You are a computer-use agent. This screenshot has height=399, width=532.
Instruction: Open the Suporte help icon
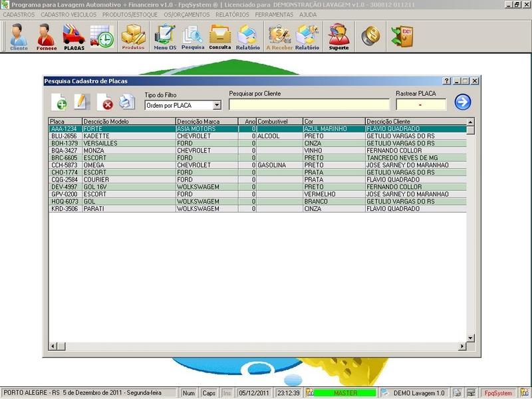338,37
